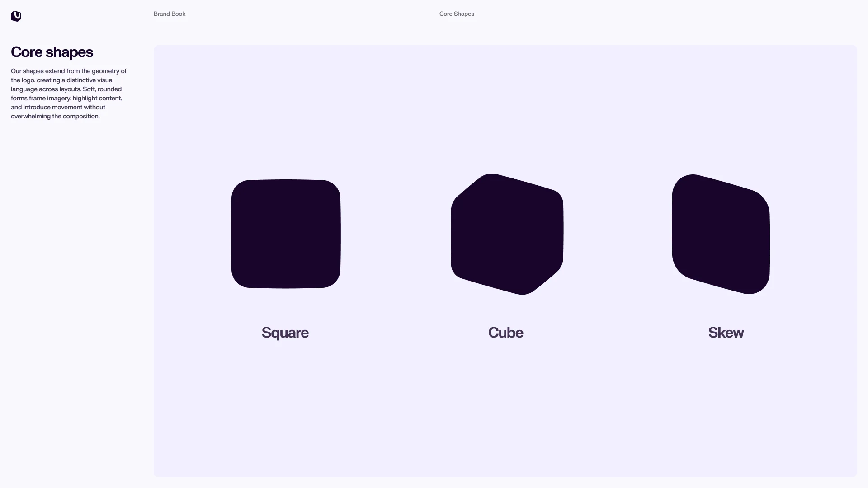The height and width of the screenshot is (488, 868).
Task: Click the "Cube" label text
Action: 505,333
